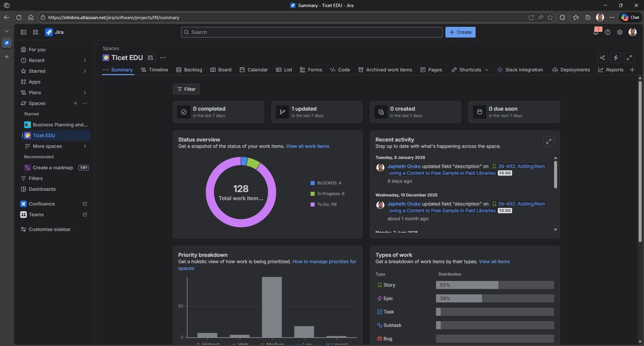Expand the Plans menu chevron
Viewport: 644px width, 346px height.
click(85, 93)
